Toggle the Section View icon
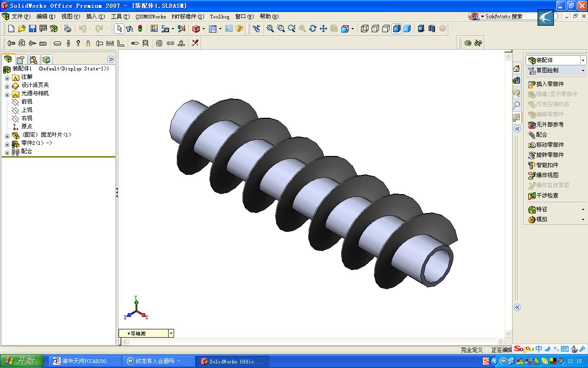Viewport: 588px width, 368px height. (x=431, y=29)
